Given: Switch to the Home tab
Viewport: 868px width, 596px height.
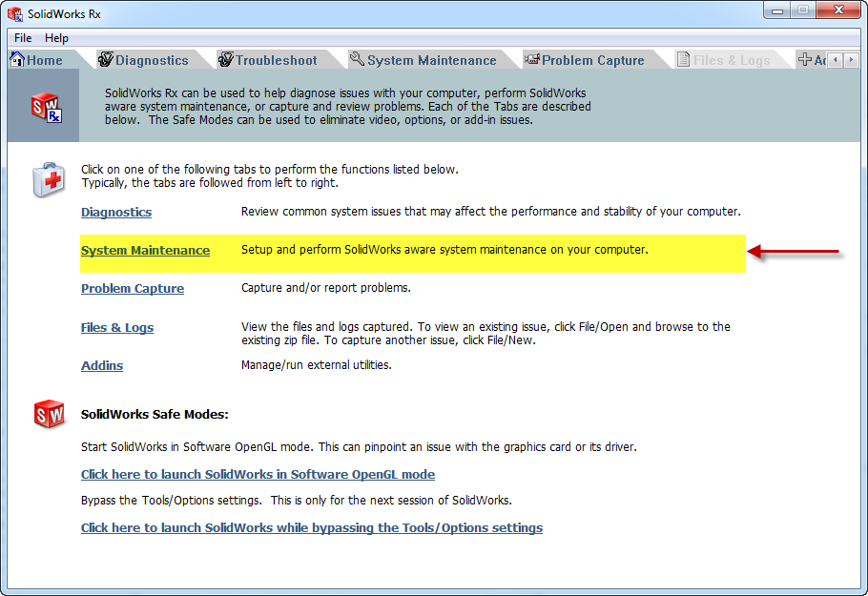Looking at the screenshot, I should tap(44, 60).
